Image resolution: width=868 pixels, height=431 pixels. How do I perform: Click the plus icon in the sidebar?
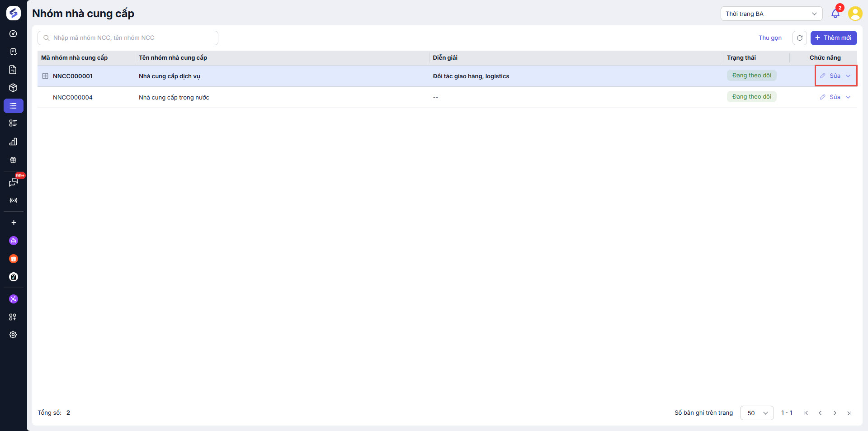click(14, 223)
